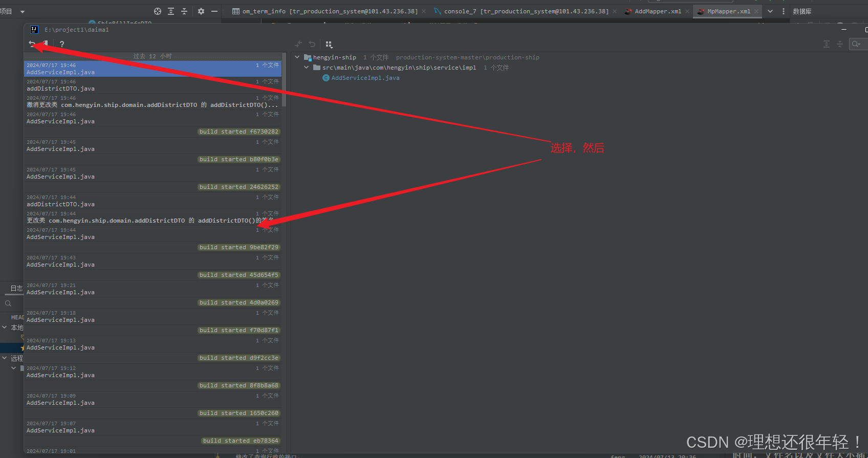Image resolution: width=868 pixels, height=458 pixels.
Task: Click the build started 1650c260 label
Action: coord(239,413)
